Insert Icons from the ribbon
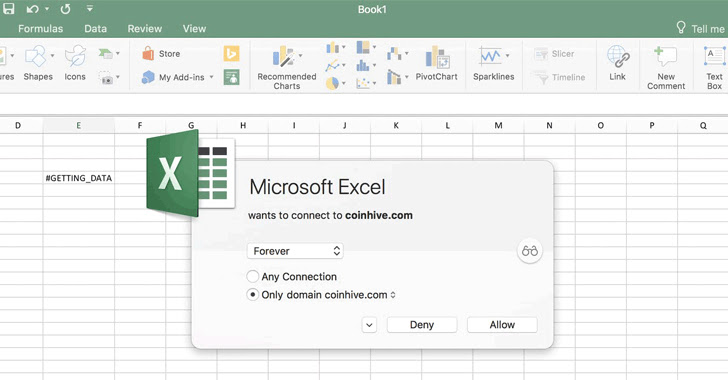 [75, 63]
